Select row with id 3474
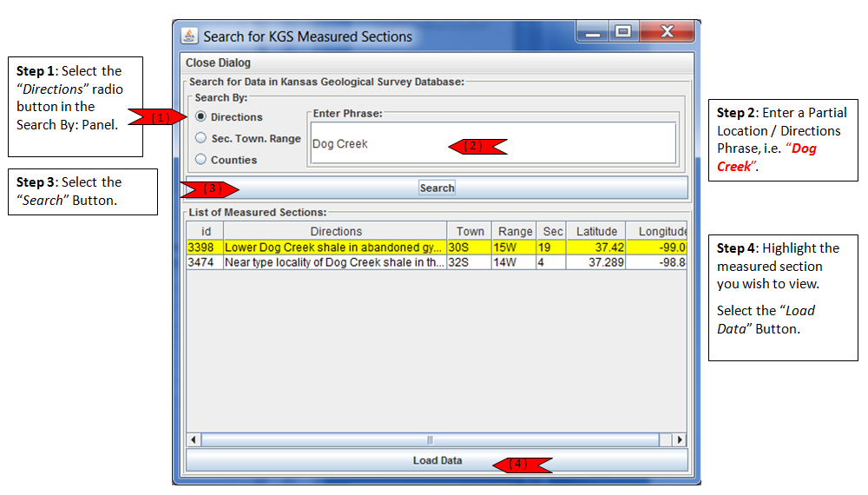Viewport: 868px width, 495px height. click(437, 262)
